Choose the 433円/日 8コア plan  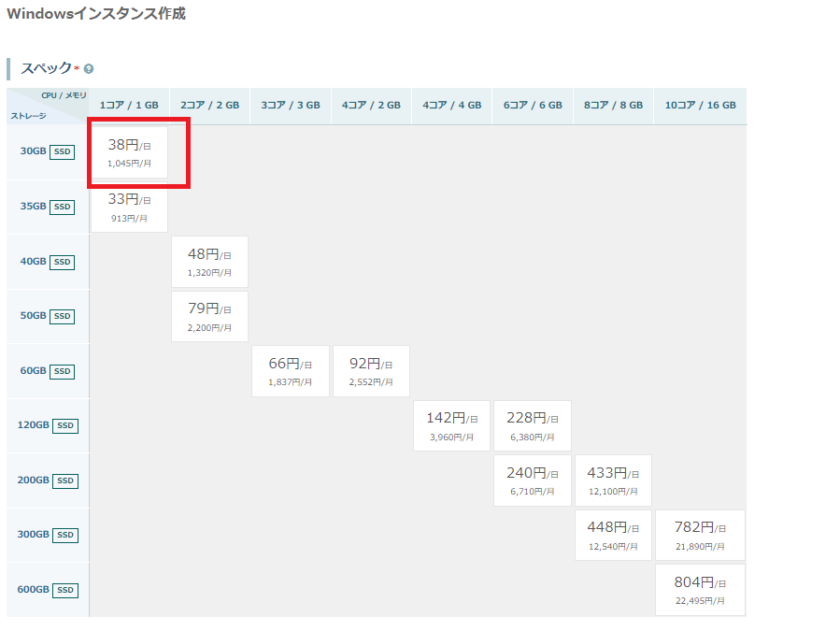[x=613, y=480]
